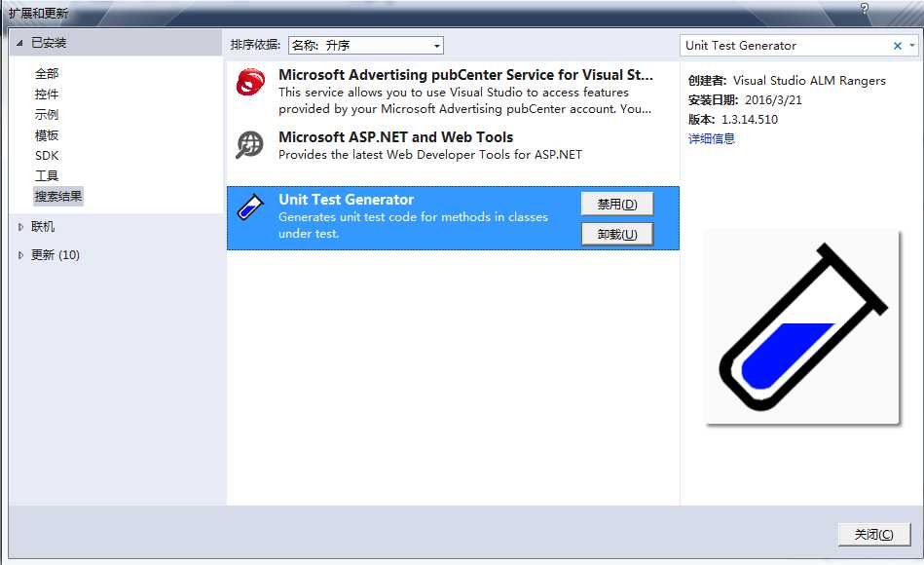Select Microsoft Advertising pubCenter Service title

(x=465, y=75)
